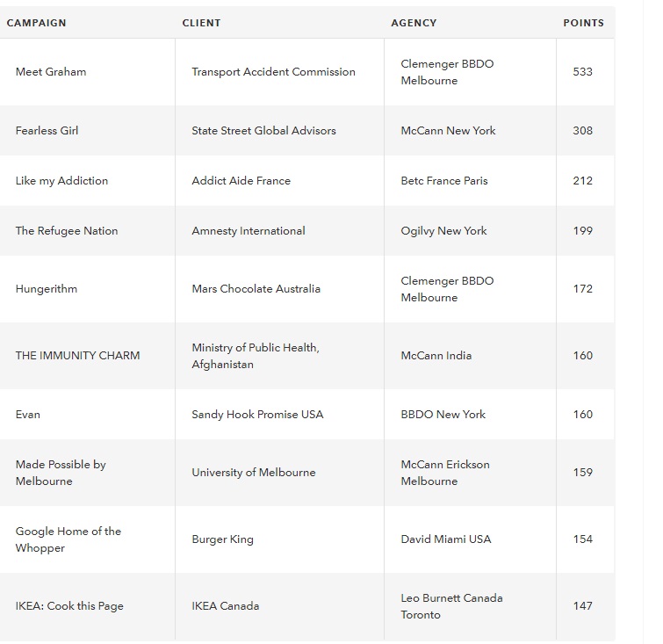Click the CLIENT column header

tap(201, 23)
